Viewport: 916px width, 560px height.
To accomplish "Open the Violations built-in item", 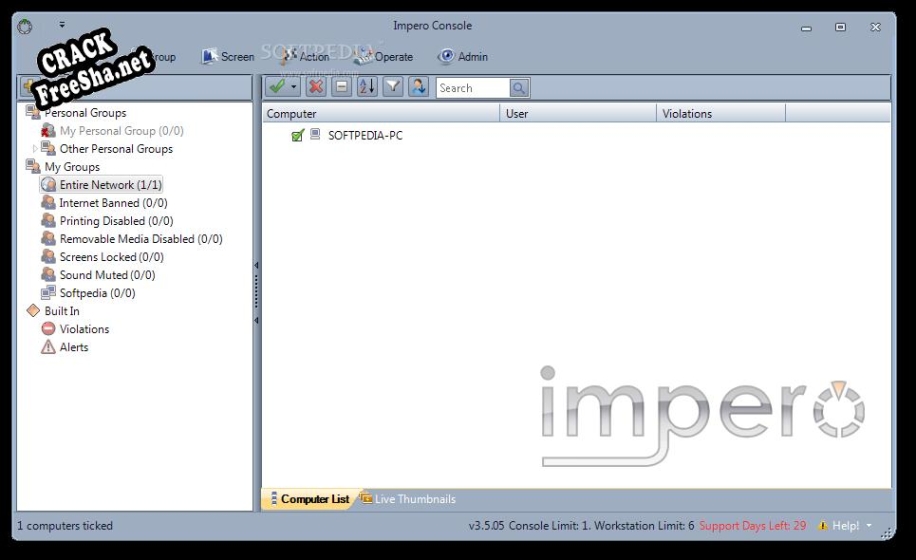I will coord(84,329).
